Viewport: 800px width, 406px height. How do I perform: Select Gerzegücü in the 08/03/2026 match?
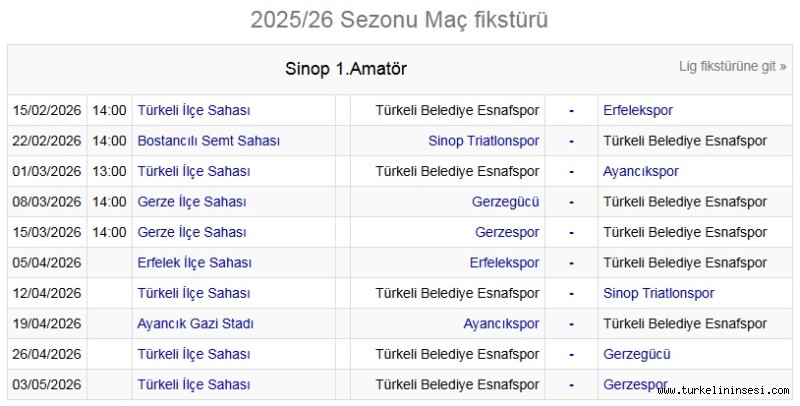click(x=505, y=202)
